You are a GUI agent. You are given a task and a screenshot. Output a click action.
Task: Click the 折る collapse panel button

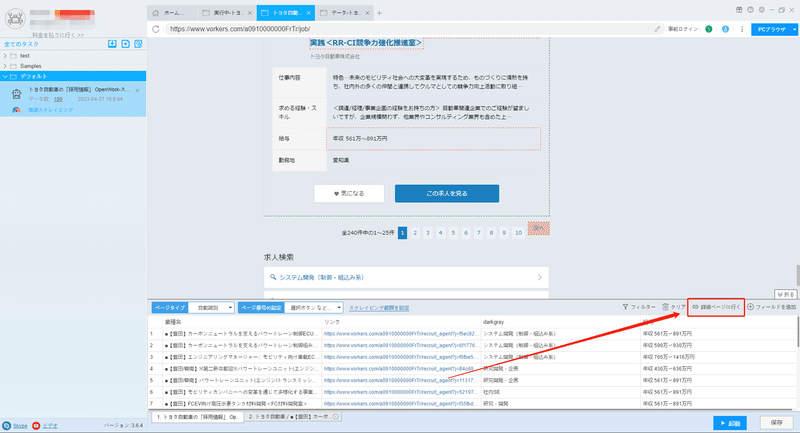pyautogui.click(x=785, y=294)
